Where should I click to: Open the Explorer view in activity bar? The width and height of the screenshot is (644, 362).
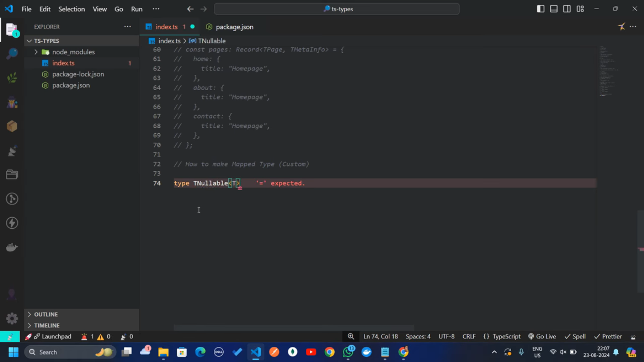[12, 29]
